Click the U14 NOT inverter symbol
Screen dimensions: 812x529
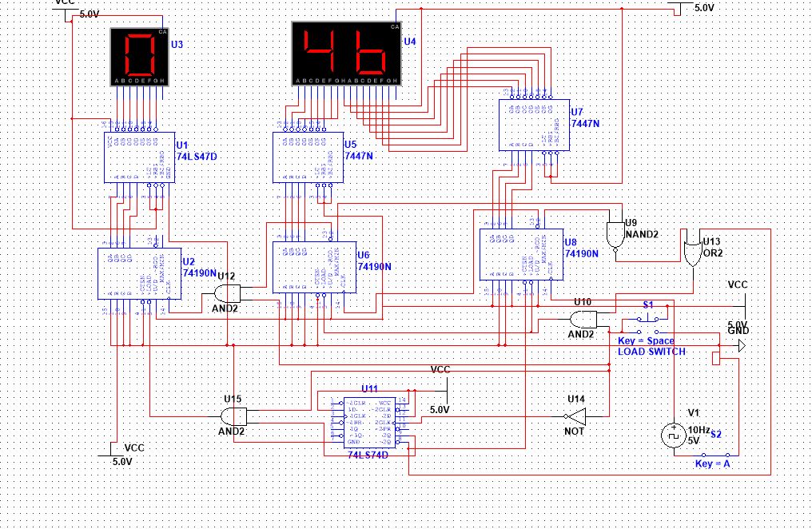pyautogui.click(x=576, y=416)
